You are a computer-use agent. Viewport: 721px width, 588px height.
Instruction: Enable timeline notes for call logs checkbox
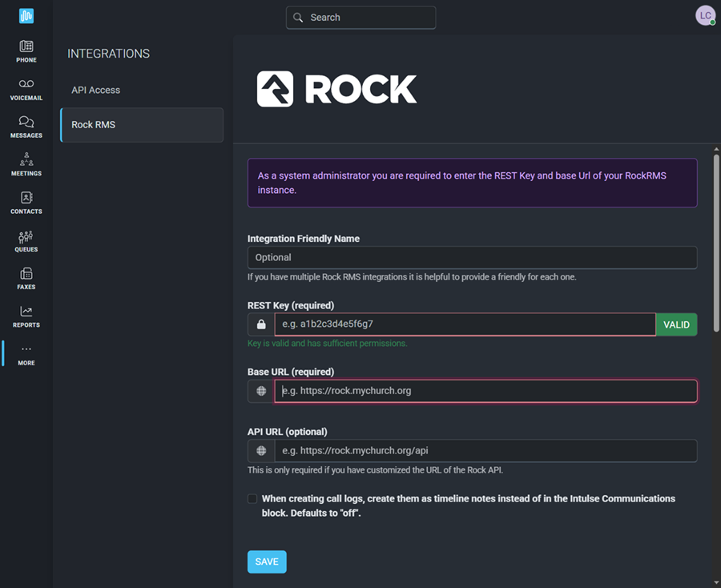point(252,499)
